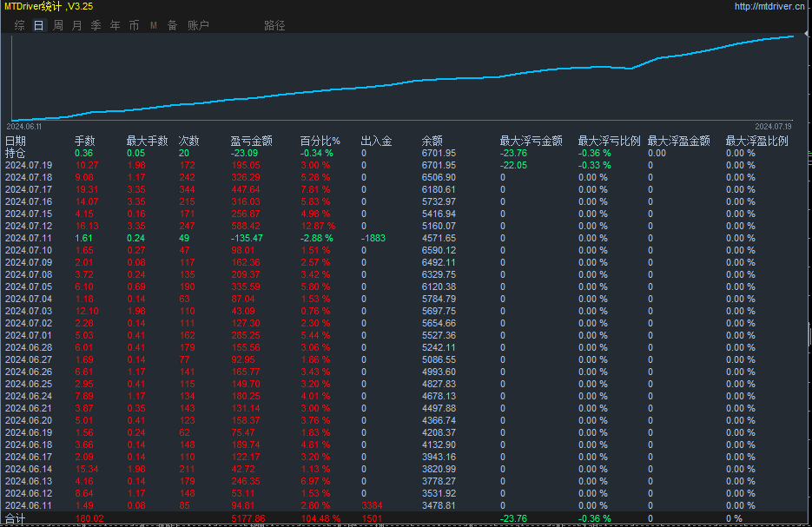The height and width of the screenshot is (527, 812).
Task: Click the 盈亏金额 column header
Action: (x=251, y=141)
